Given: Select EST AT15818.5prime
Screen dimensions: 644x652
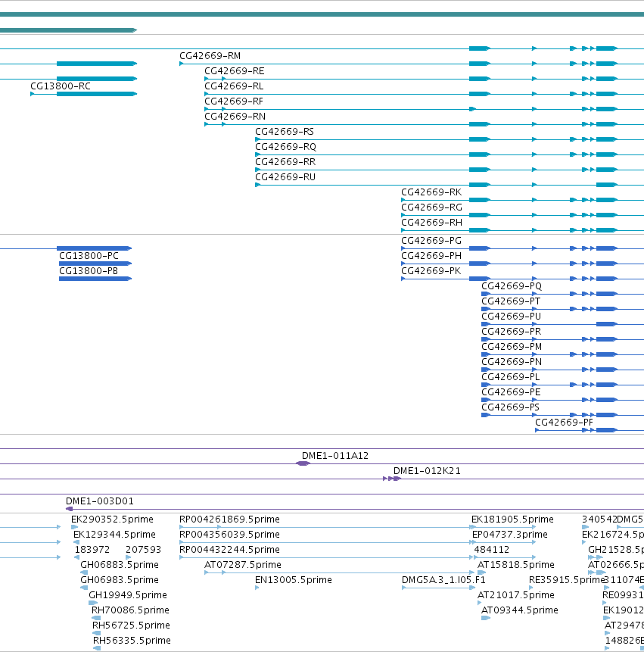Looking at the screenshot, I should (515, 565).
